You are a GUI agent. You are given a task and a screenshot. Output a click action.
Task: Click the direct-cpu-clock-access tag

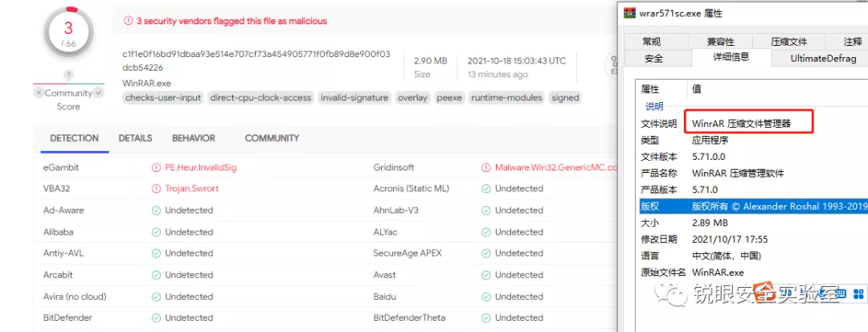[260, 98]
